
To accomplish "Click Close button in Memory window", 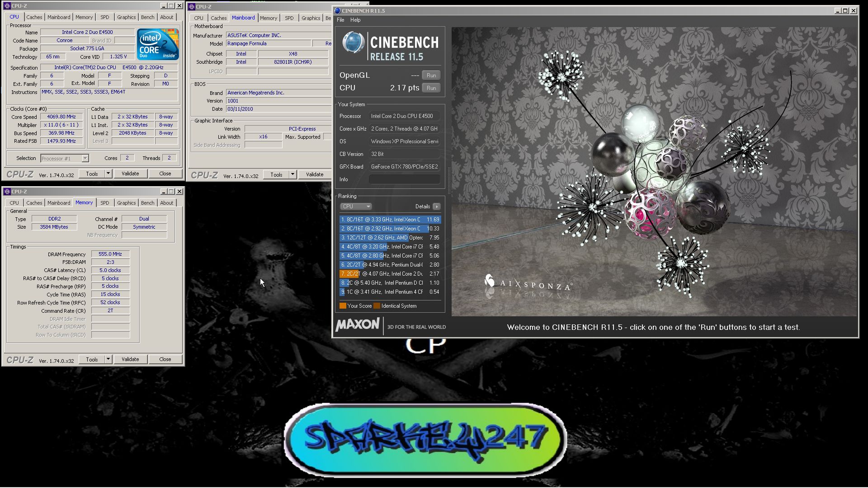I will [x=165, y=359].
